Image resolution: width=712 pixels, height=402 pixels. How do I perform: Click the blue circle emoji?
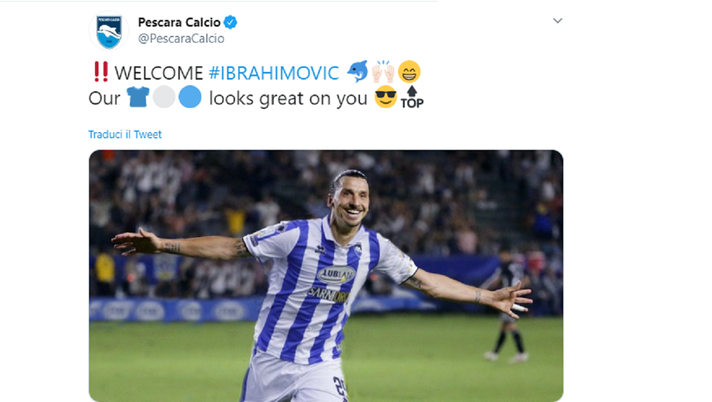(190, 97)
